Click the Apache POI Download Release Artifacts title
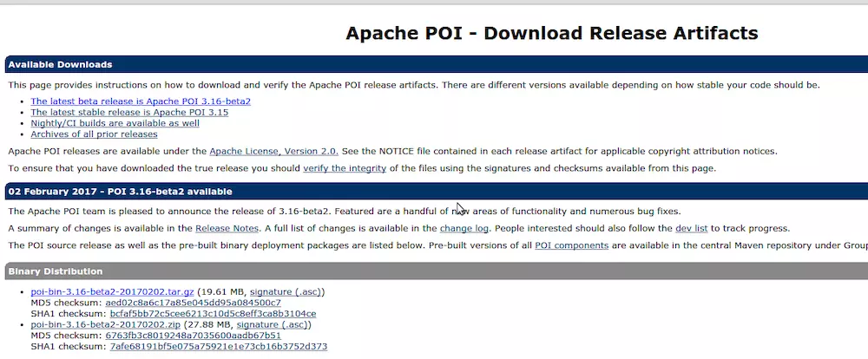The width and height of the screenshot is (868, 359). coord(552,33)
